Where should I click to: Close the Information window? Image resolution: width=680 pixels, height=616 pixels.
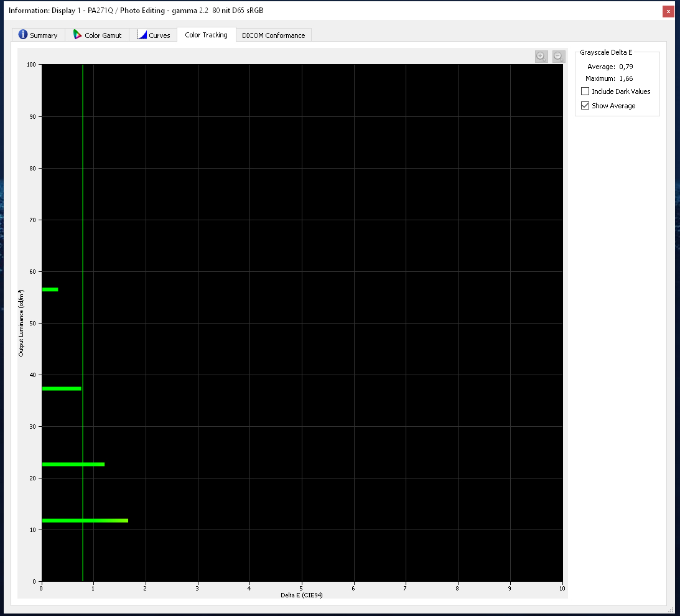click(668, 11)
